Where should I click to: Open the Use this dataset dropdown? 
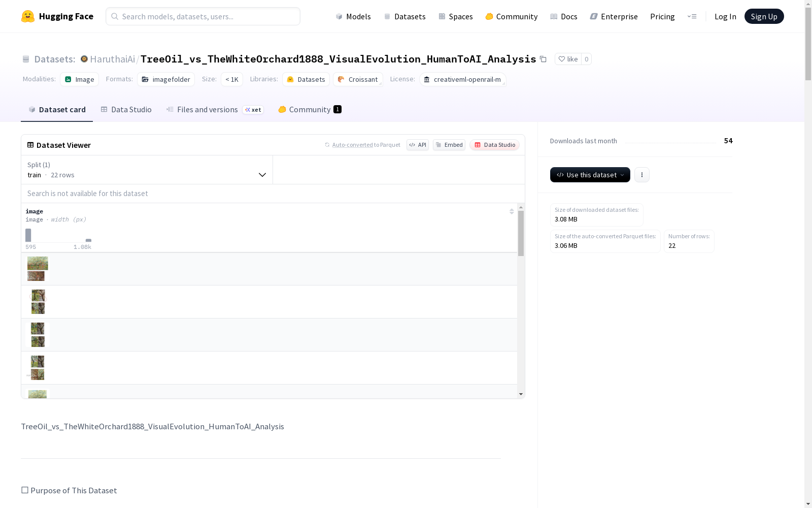tap(590, 175)
